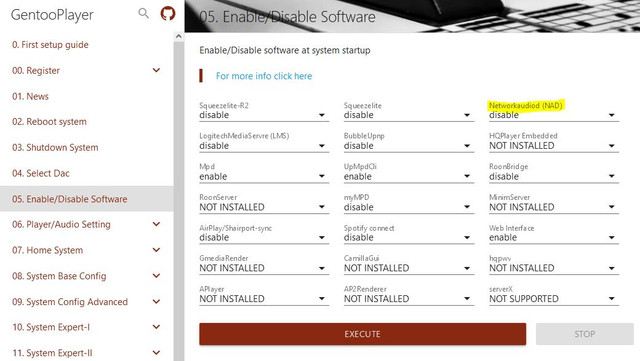The height and width of the screenshot is (361, 640).
Task: Open the Spotify connect dropdown
Action: pos(409,238)
